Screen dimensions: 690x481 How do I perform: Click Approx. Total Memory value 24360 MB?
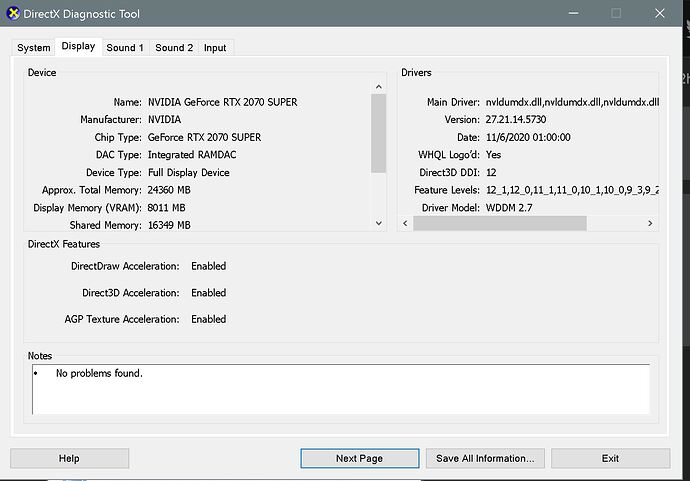coord(169,190)
